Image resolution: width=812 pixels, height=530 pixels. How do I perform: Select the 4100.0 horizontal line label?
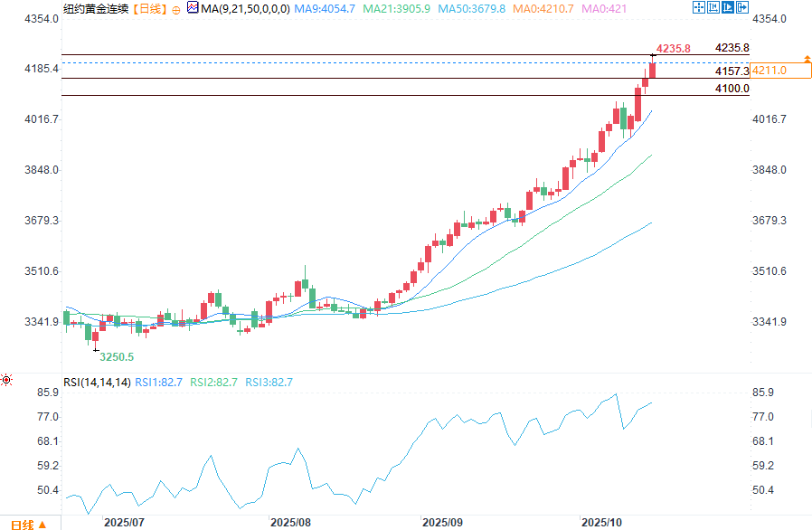(732, 89)
